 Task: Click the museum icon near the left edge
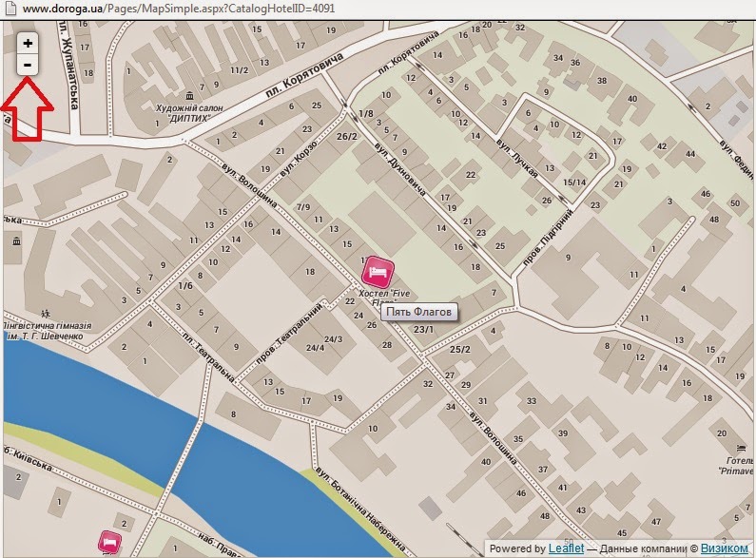(x=17, y=241)
